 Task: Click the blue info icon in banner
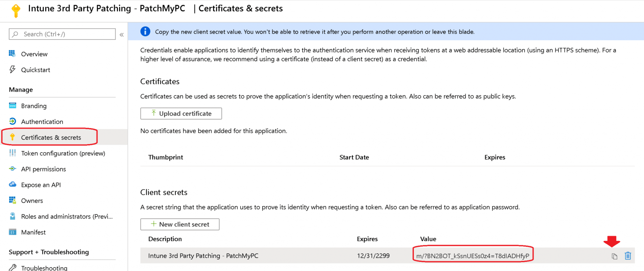[x=145, y=32]
